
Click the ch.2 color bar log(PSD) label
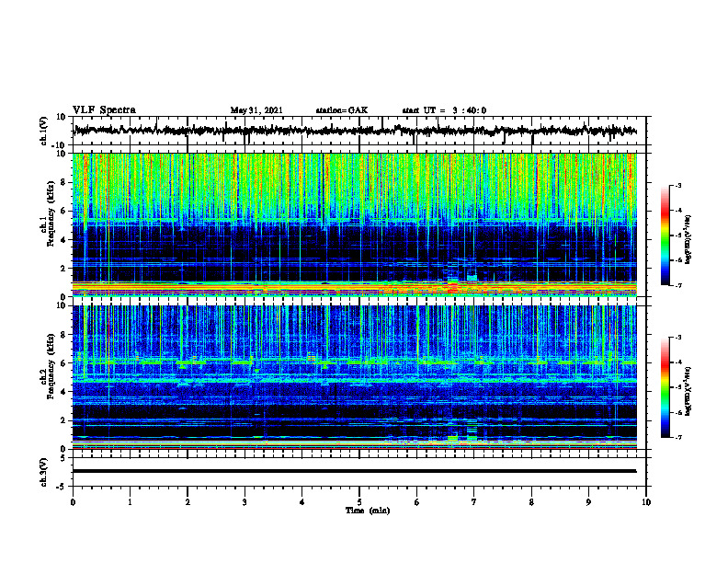point(688,390)
